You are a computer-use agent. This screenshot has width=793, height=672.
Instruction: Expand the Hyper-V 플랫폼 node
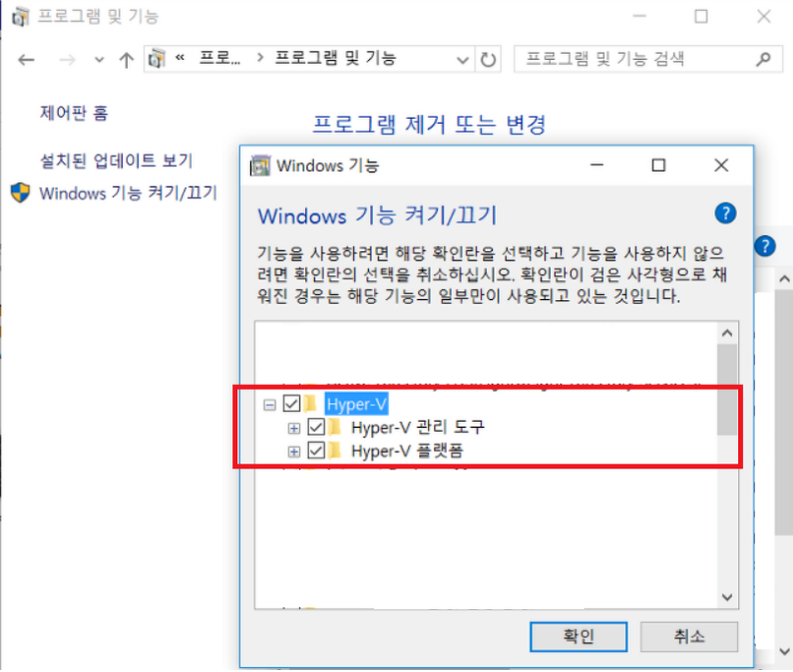tap(294, 451)
